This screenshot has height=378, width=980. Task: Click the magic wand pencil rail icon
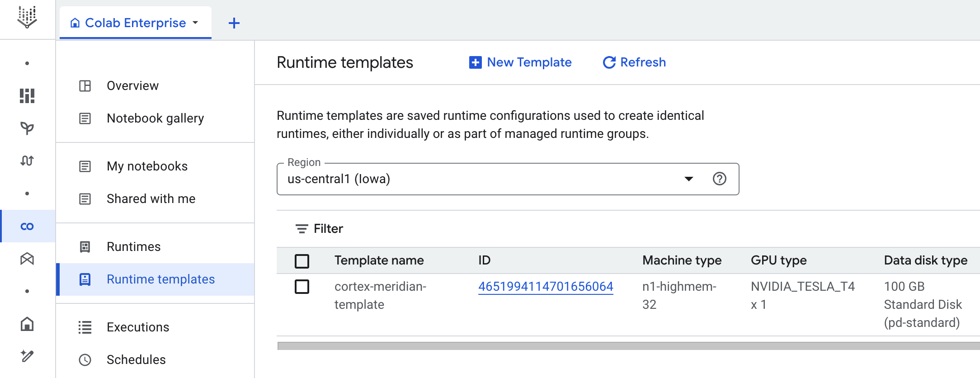[x=27, y=356]
